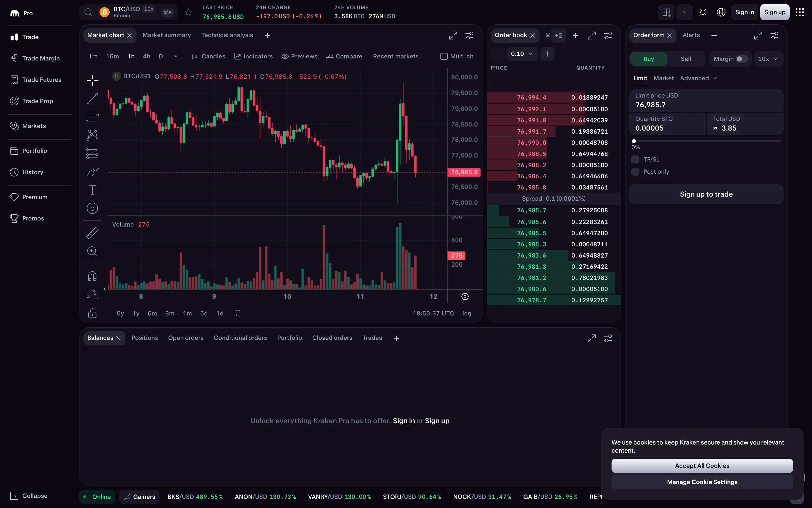This screenshot has height=508, width=812.
Task: Switch to Market summary tab
Action: [x=167, y=35]
